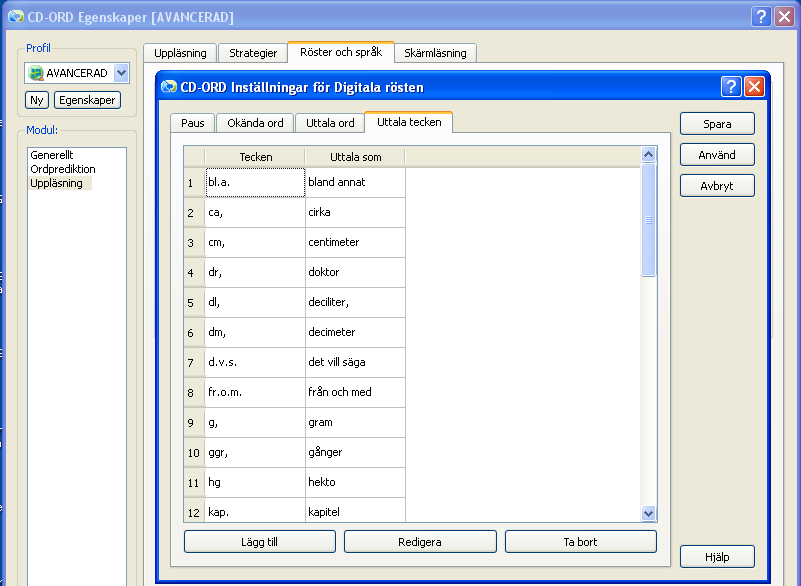Close the CD-ORD Egenskaper window
This screenshot has width=801, height=586.
point(784,17)
